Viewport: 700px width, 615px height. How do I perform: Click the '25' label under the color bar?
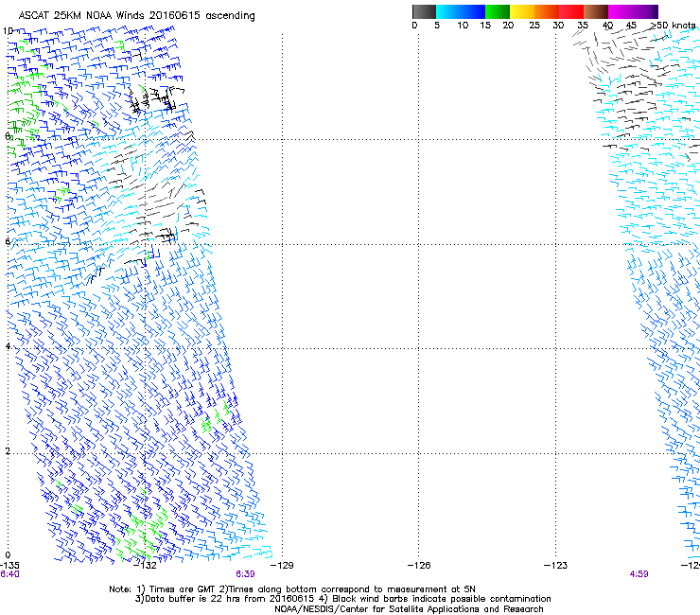point(534,26)
